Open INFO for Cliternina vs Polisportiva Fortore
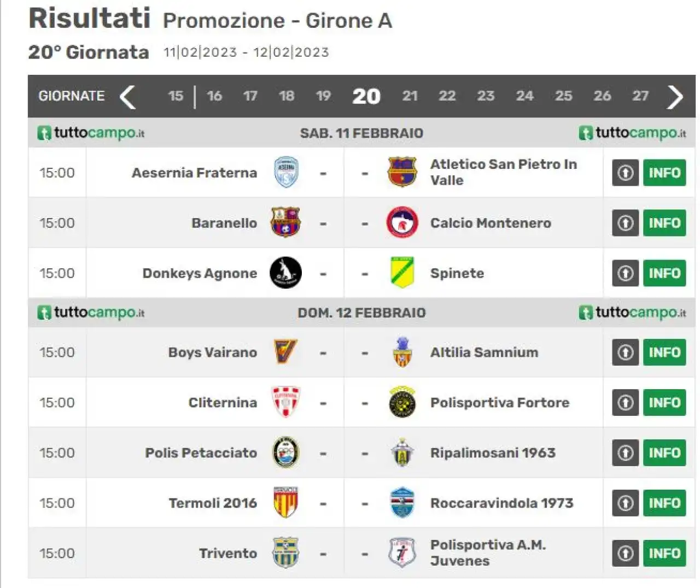This screenshot has width=700, height=588. [664, 403]
